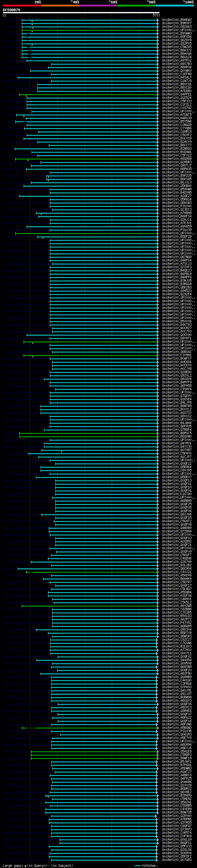The height and width of the screenshot is (868, 197).
Task: Select the green ~80% legend color segment
Action: [137, 6]
